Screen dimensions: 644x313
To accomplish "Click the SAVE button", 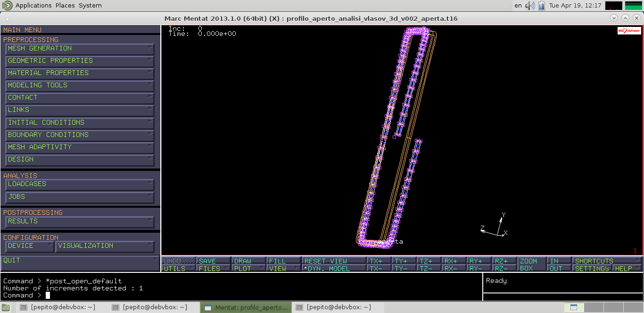I will pyautogui.click(x=214, y=261).
